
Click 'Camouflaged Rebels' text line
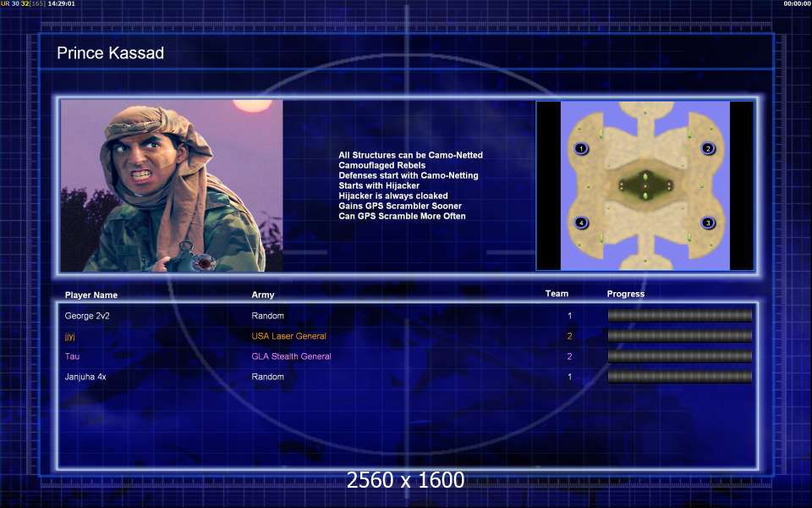click(x=382, y=165)
